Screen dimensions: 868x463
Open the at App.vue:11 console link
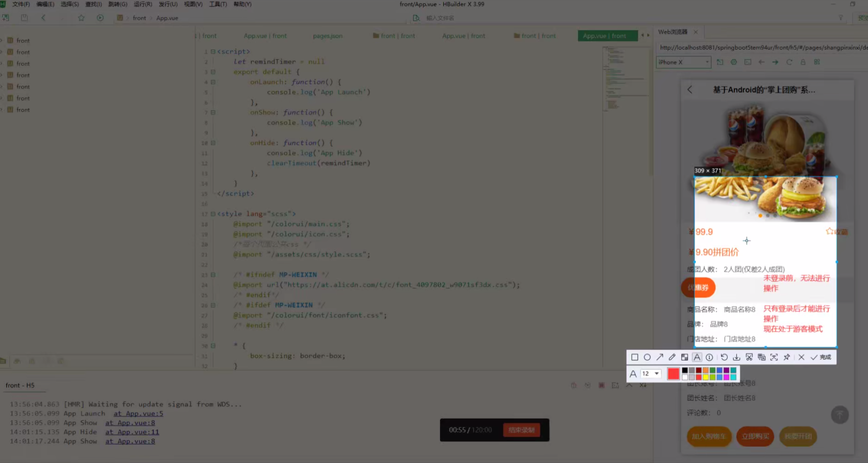[x=132, y=432]
